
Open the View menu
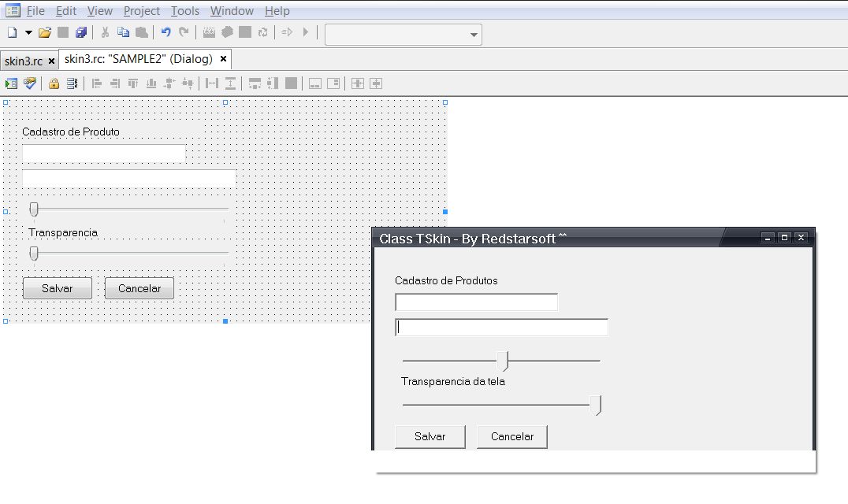pos(99,11)
